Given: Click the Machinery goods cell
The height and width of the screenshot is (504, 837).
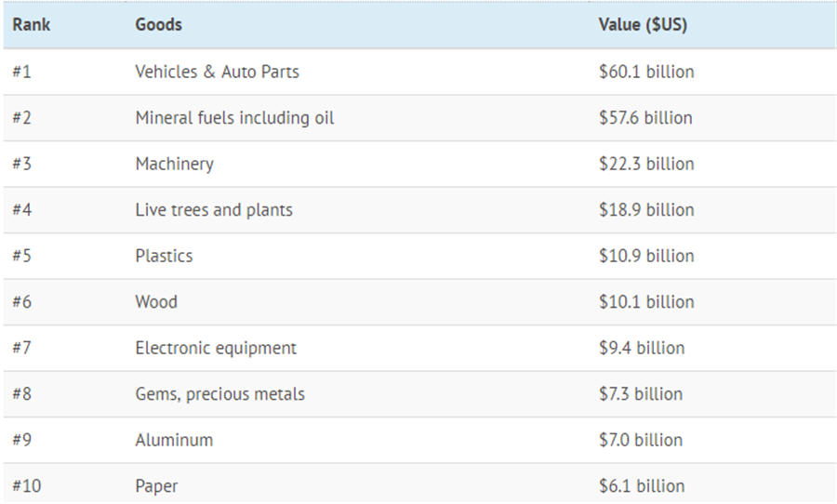Looking at the screenshot, I should tap(174, 164).
